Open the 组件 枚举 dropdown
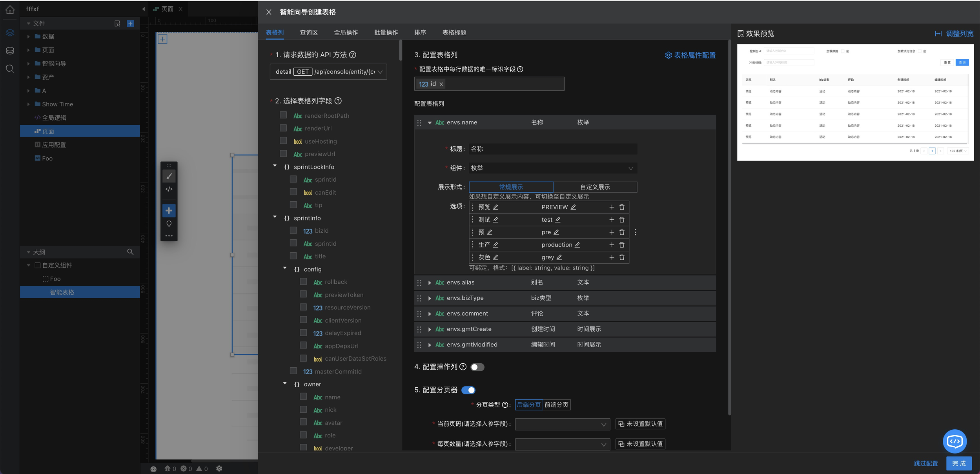 click(x=553, y=168)
